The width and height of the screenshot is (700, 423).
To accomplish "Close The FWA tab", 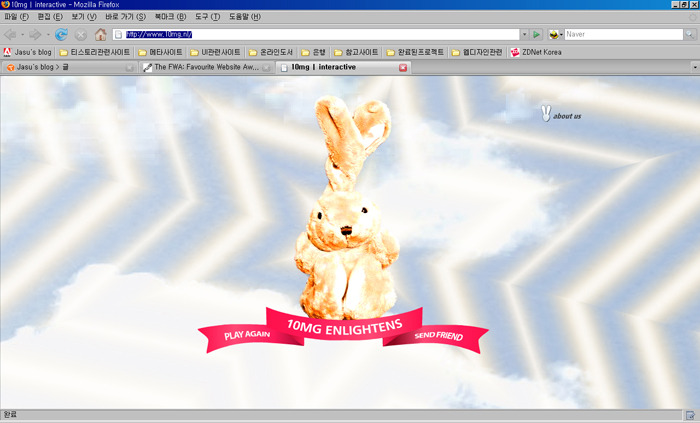I will tap(266, 68).
